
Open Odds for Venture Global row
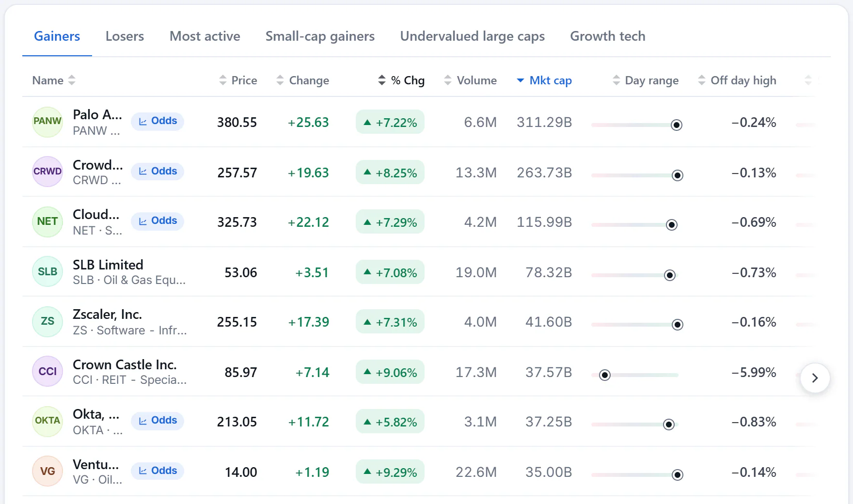158,471
